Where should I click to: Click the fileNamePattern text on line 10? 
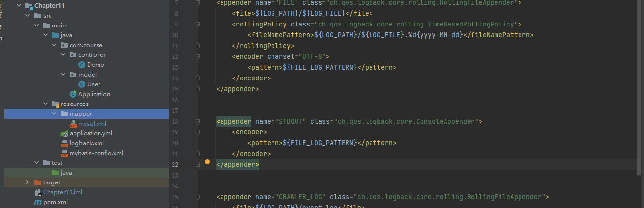[390, 35]
